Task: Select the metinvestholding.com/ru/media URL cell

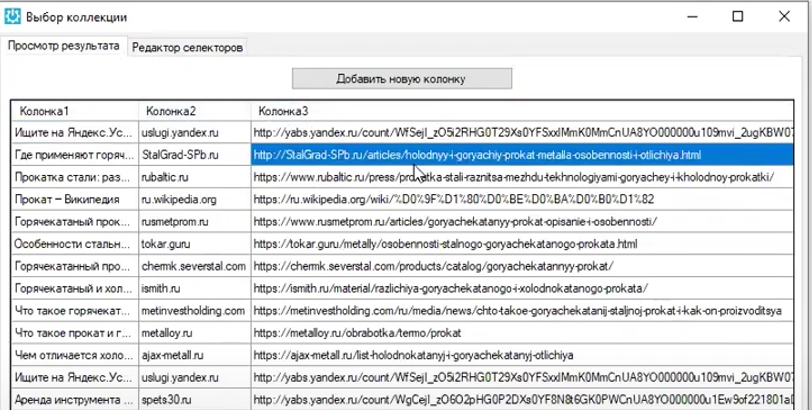Action: [522, 311]
